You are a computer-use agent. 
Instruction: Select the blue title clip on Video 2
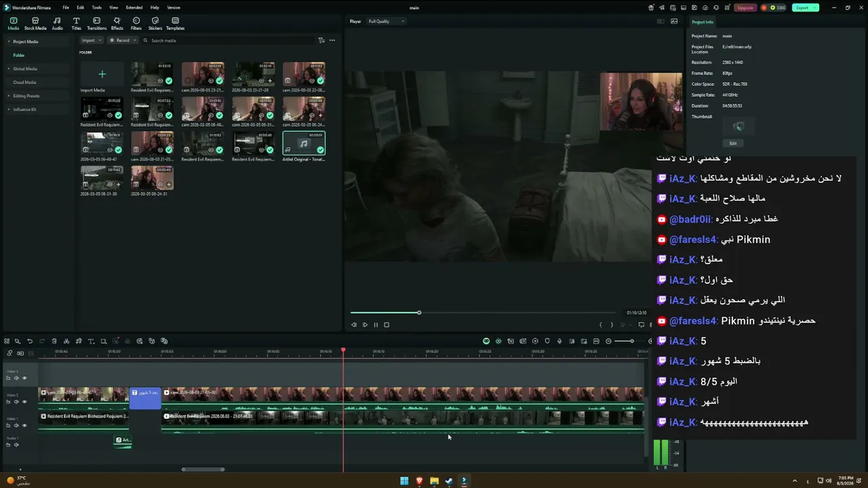click(145, 398)
